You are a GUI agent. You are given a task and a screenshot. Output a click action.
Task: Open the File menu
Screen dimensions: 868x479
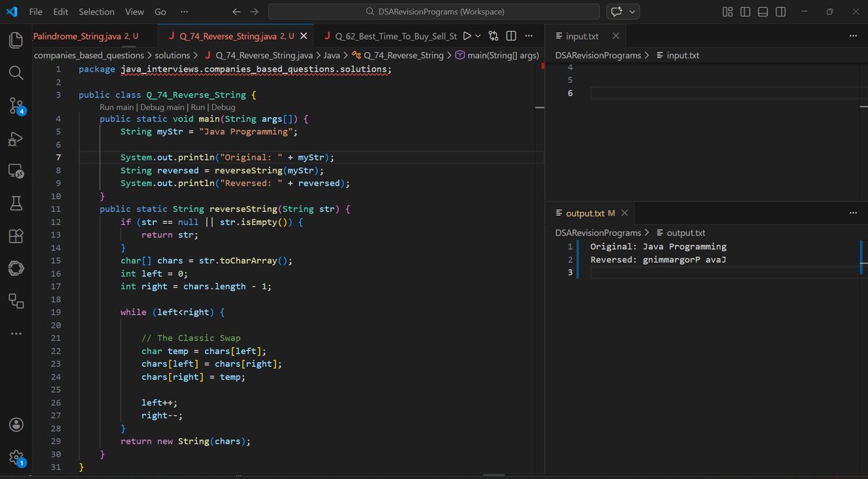(35, 12)
